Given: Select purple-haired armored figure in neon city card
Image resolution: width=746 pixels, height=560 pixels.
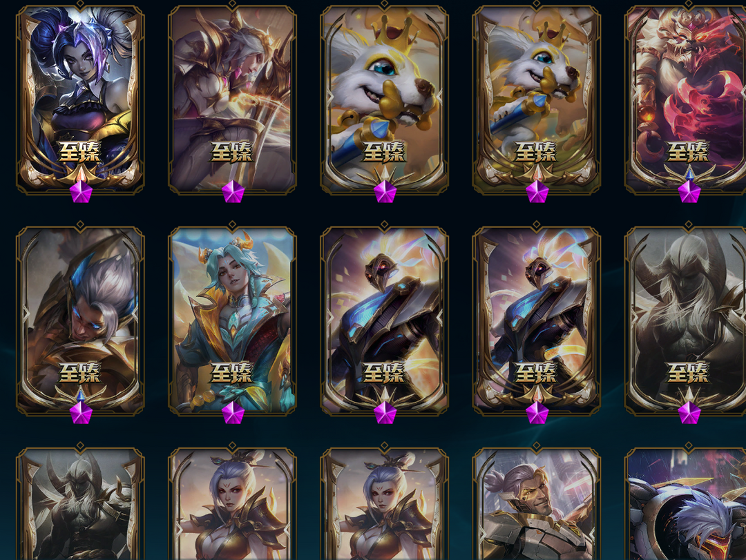Looking at the screenshot, I should [686, 504].
